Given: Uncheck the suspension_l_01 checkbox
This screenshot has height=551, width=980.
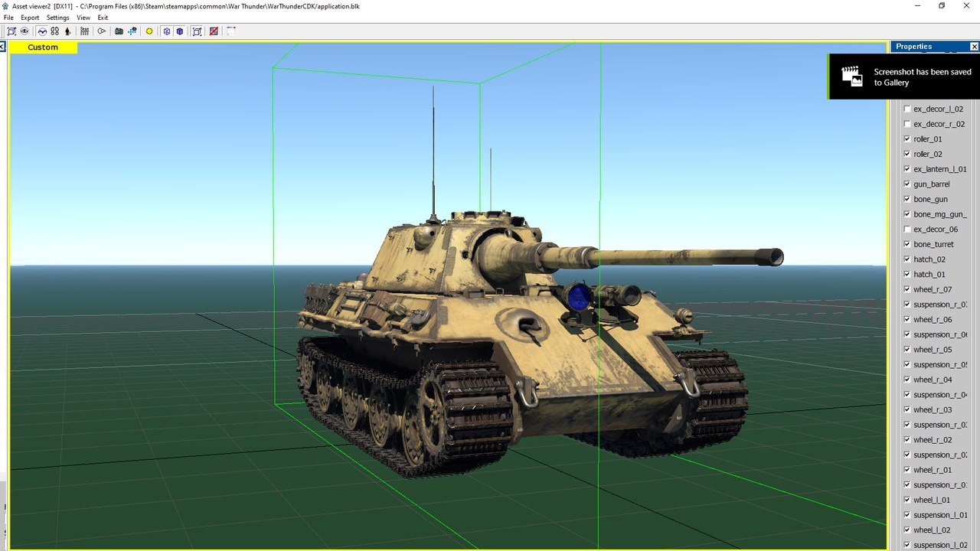Looking at the screenshot, I should (907, 515).
